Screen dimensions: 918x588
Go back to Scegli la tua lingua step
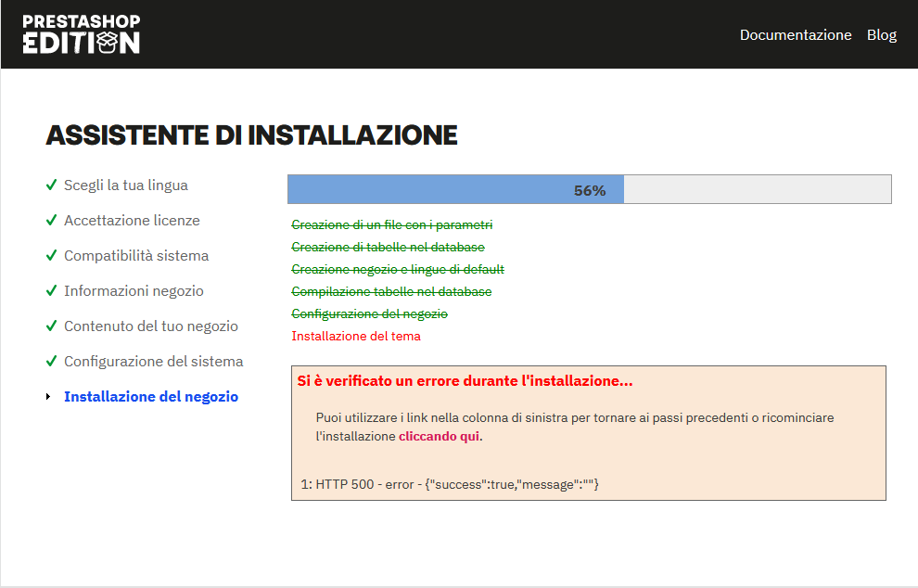click(x=126, y=185)
